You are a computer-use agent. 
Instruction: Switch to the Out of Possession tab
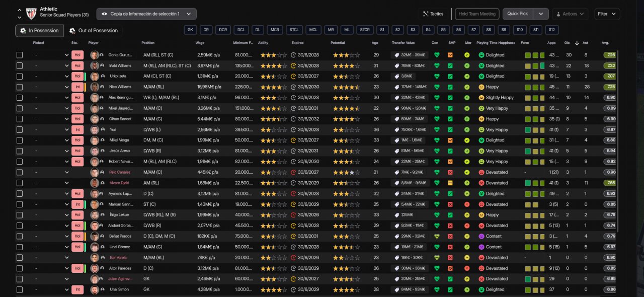point(94,31)
